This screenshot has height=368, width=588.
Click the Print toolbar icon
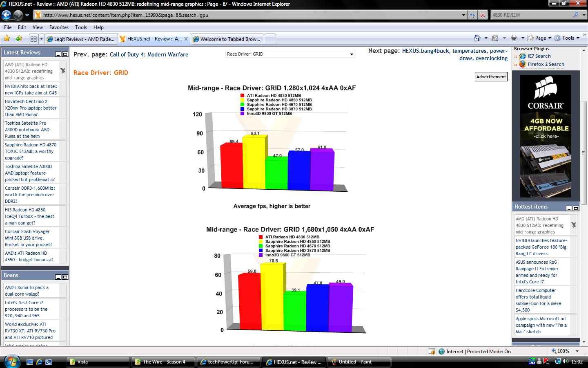(x=514, y=38)
